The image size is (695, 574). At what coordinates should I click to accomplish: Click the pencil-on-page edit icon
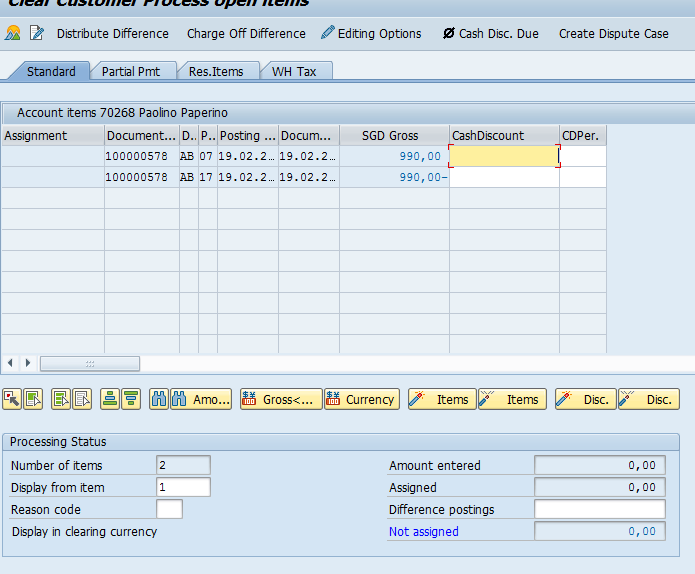click(36, 33)
